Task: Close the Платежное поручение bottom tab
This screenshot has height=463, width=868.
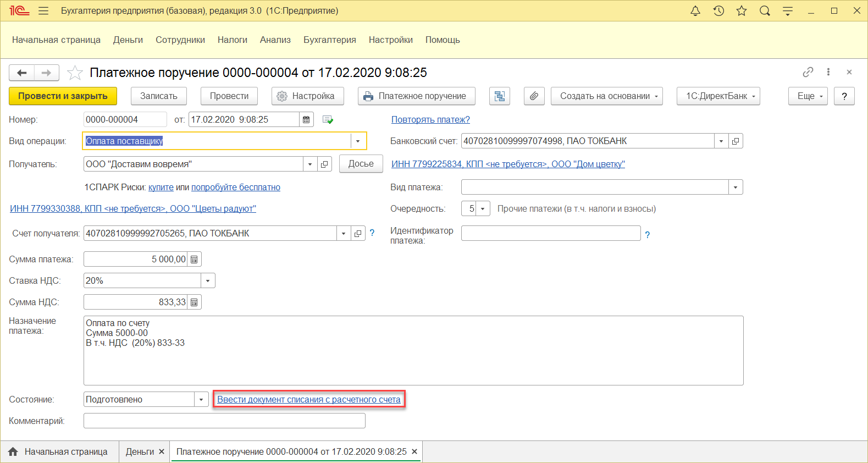Action: (x=414, y=451)
